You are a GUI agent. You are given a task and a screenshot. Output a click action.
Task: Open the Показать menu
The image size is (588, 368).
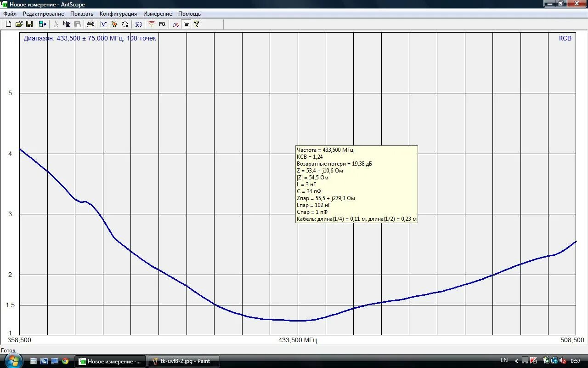[82, 14]
